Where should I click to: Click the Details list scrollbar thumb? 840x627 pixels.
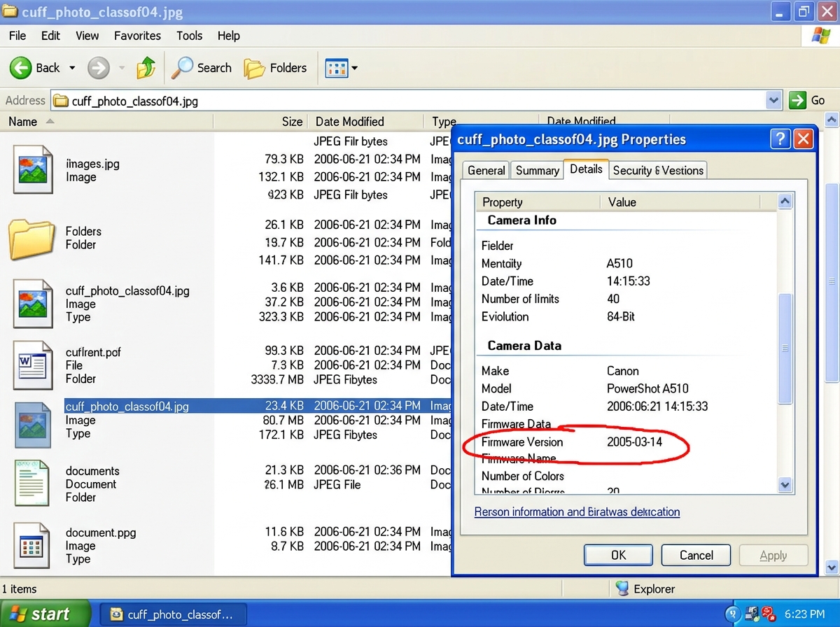pos(785,348)
